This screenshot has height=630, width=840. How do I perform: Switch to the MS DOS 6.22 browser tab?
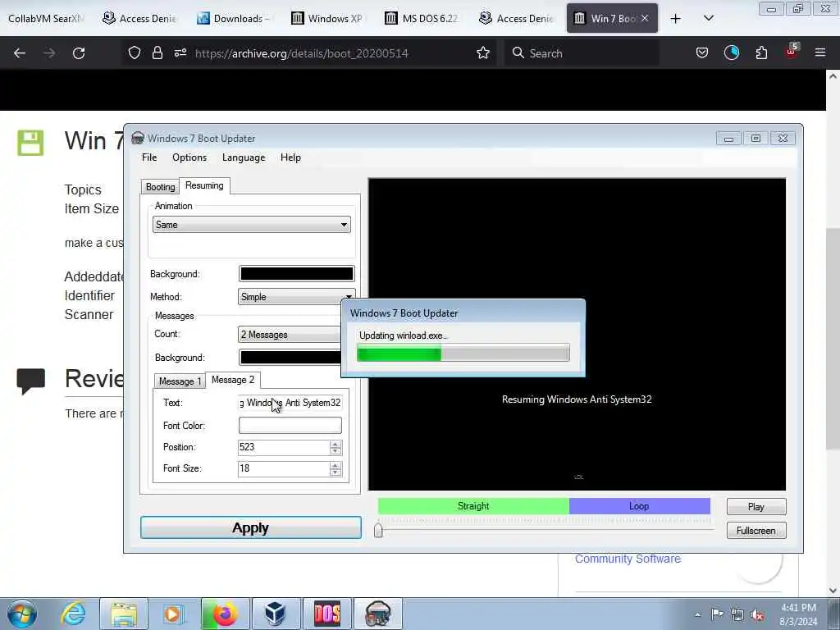click(x=422, y=18)
